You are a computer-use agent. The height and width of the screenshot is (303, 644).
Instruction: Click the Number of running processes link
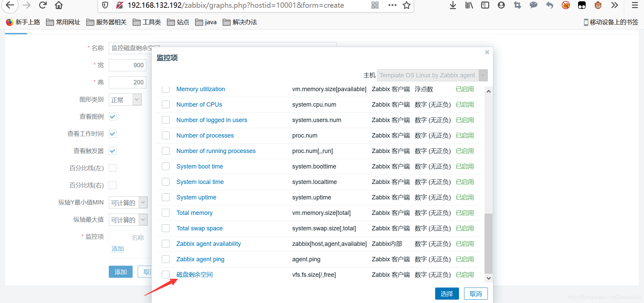click(x=216, y=151)
